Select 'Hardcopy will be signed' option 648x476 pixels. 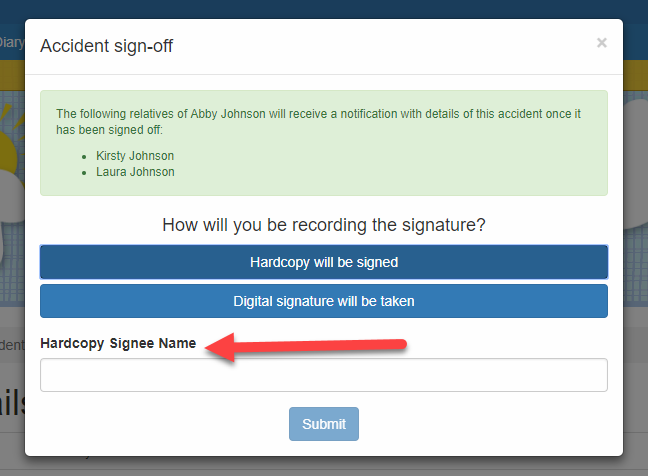[324, 262]
